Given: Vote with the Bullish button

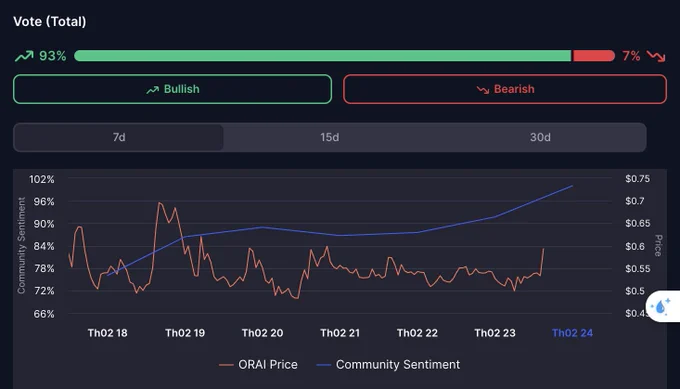Looking at the screenshot, I should (x=173, y=89).
